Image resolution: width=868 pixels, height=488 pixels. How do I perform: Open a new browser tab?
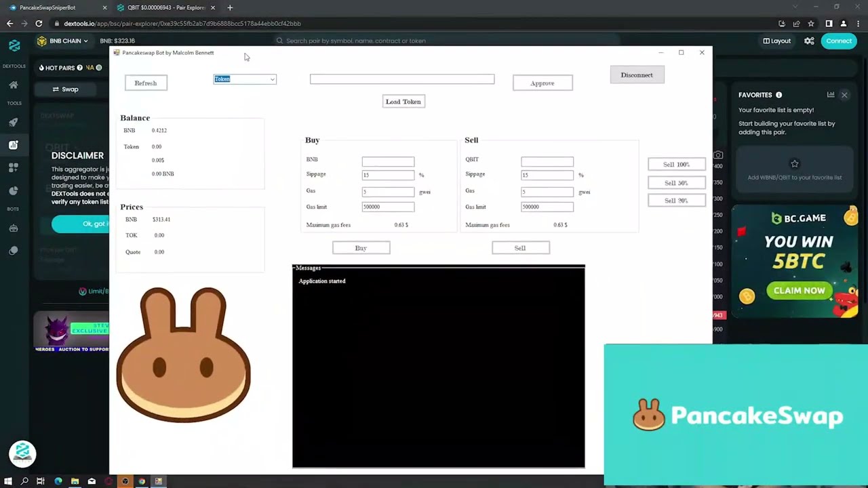(x=230, y=7)
